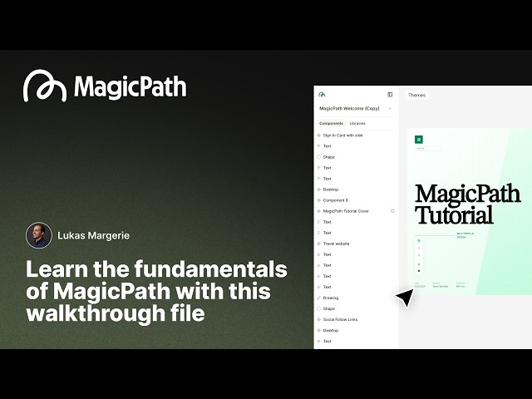Viewport: 532px width, 399px height.
Task: Select the Shape layer below Sign In Card's Text
Action: tap(357, 157)
